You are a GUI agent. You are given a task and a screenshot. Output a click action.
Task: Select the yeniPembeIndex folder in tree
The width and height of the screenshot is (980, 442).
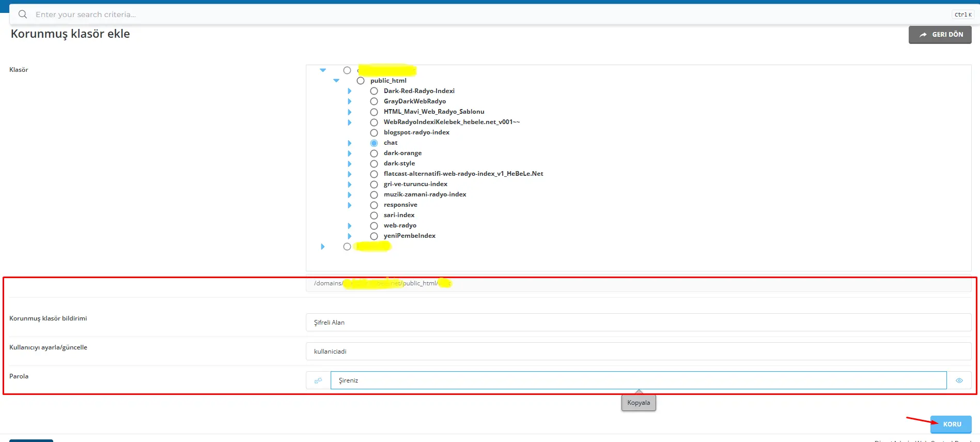pos(409,236)
